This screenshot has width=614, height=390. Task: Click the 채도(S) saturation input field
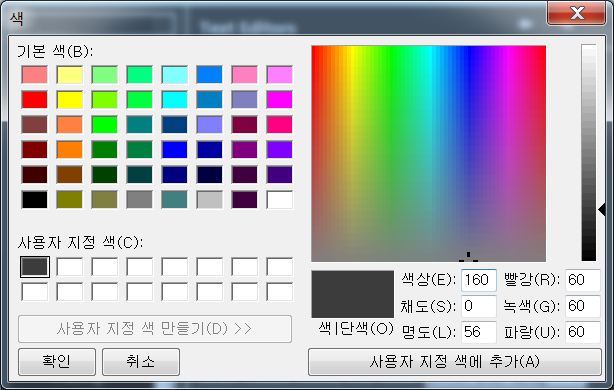pos(479,306)
